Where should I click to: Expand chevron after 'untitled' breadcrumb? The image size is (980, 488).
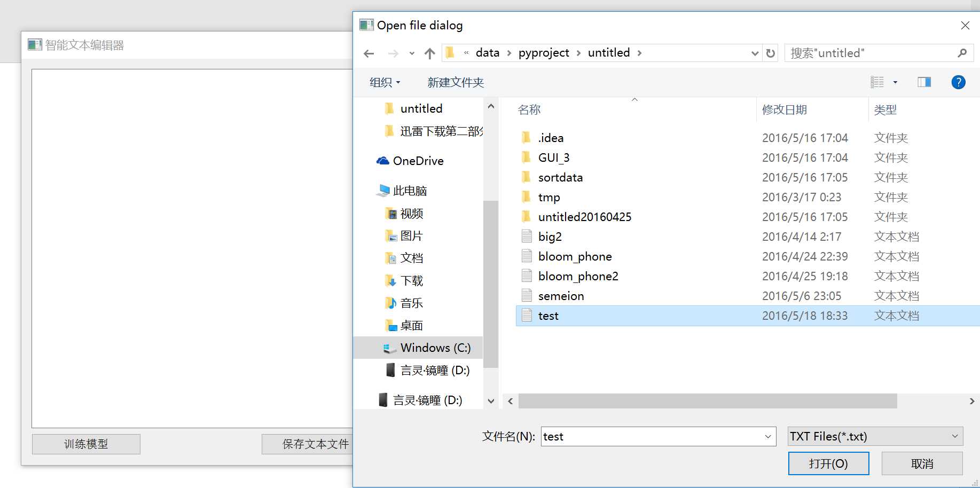(x=639, y=53)
